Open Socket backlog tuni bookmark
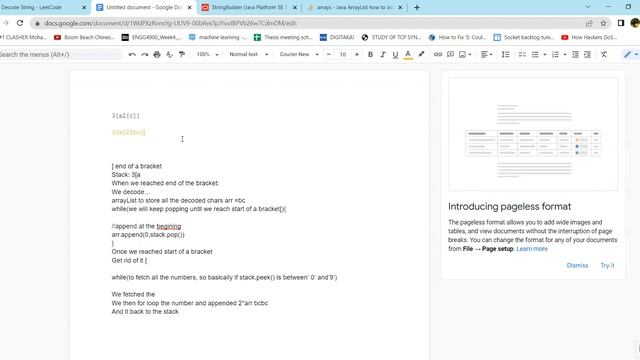 tap(523, 37)
